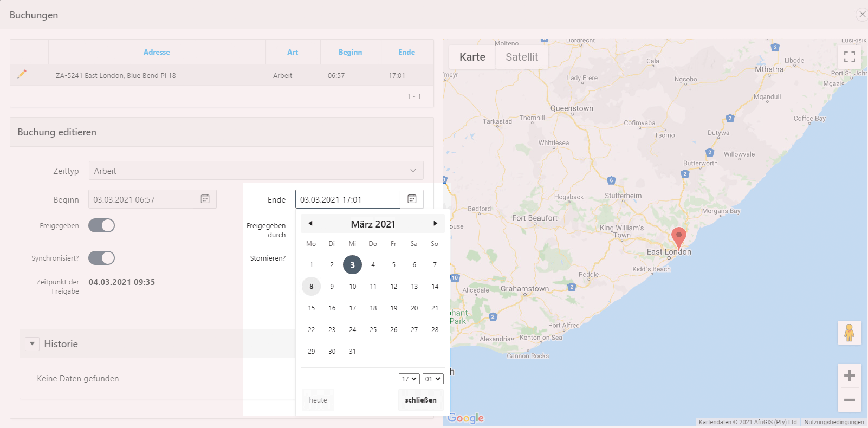Image resolution: width=868 pixels, height=428 pixels.
Task: Go to next month in calendar
Action: tap(435, 223)
